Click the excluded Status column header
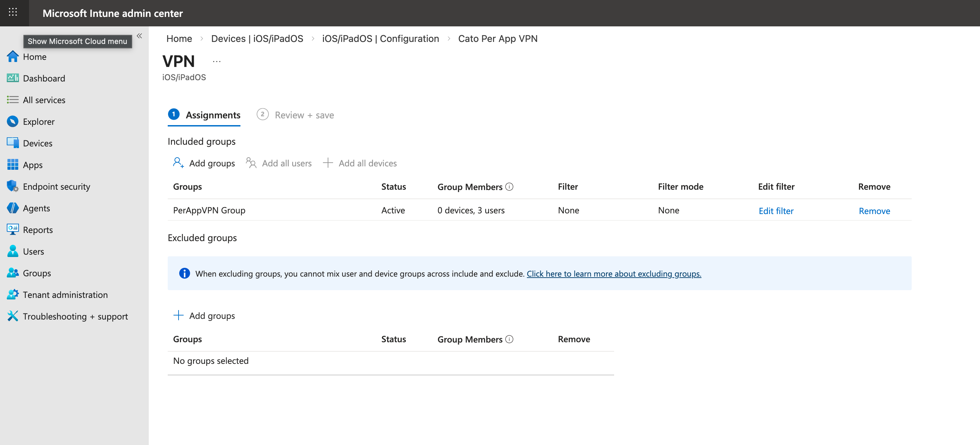Image resolution: width=980 pixels, height=445 pixels. (393, 339)
